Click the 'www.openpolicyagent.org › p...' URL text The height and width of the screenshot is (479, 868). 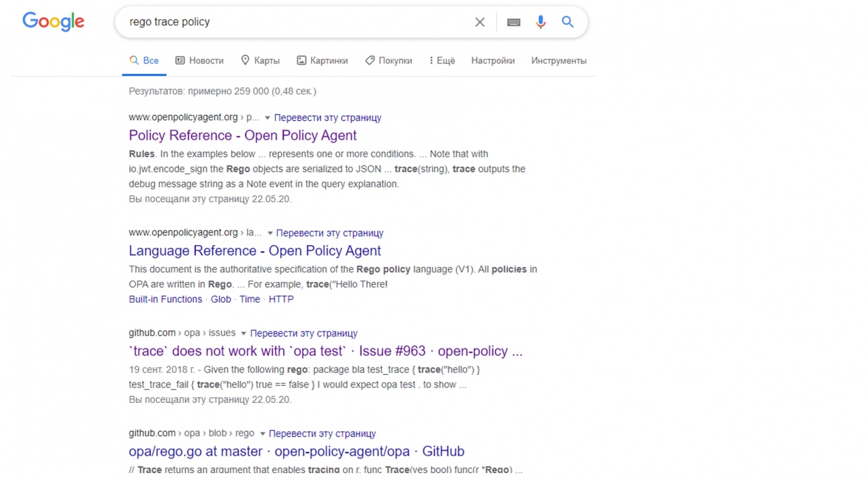[x=194, y=117]
